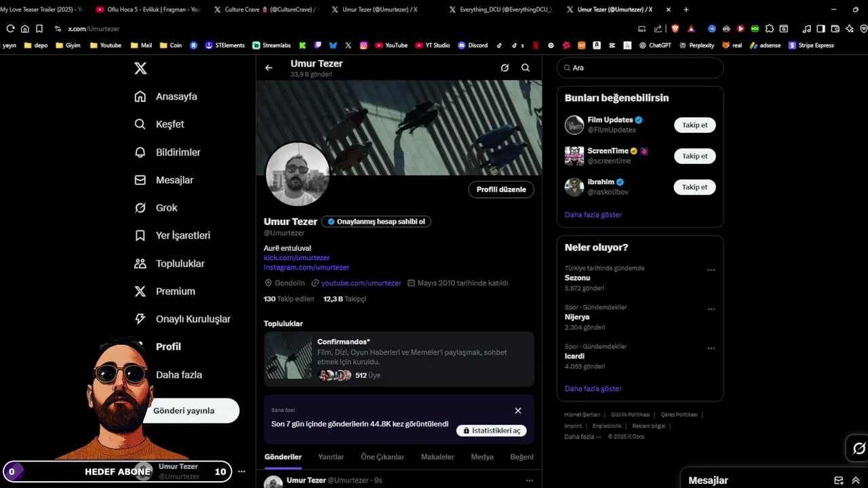Click the X logo in the sidebar

pos(140,68)
